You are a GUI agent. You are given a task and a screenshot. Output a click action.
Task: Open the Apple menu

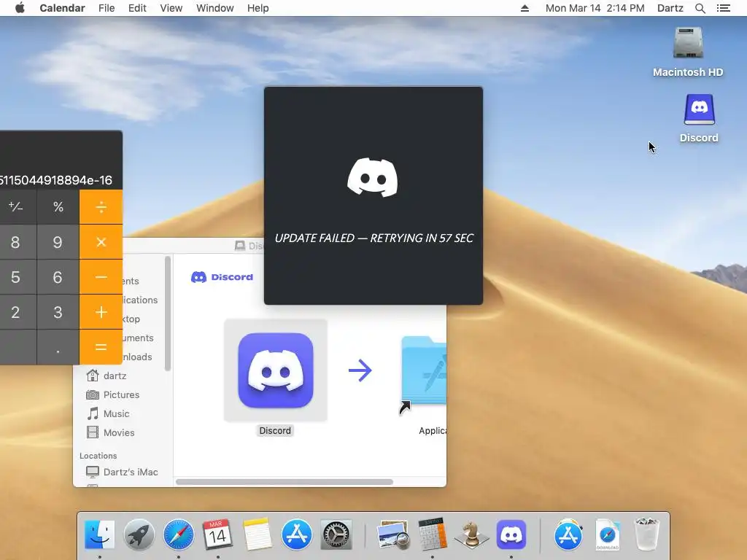pyautogui.click(x=20, y=8)
